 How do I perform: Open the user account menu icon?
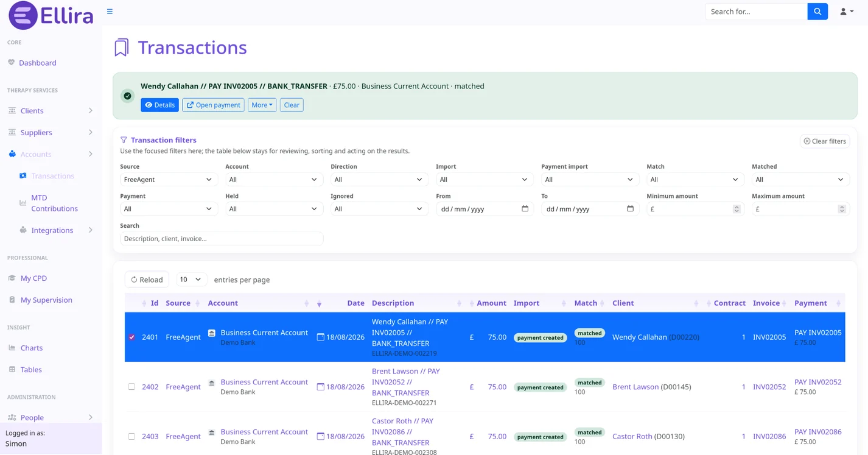(x=846, y=12)
